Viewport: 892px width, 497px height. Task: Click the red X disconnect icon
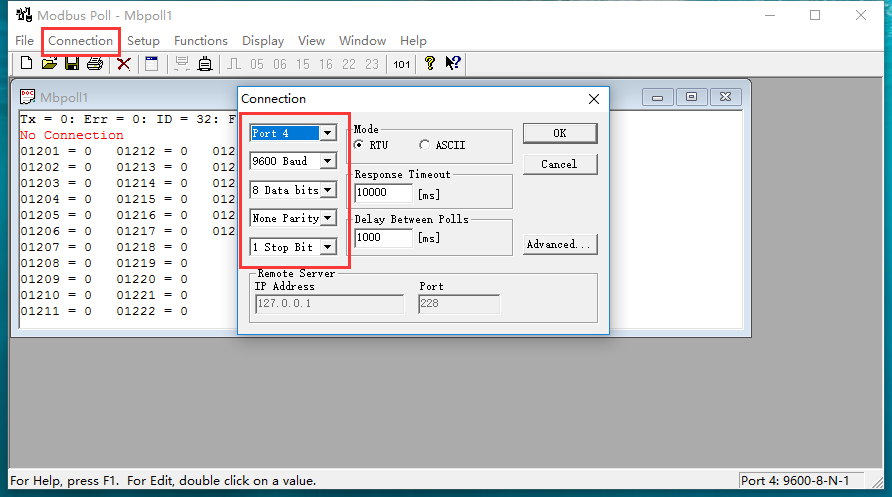tap(123, 64)
